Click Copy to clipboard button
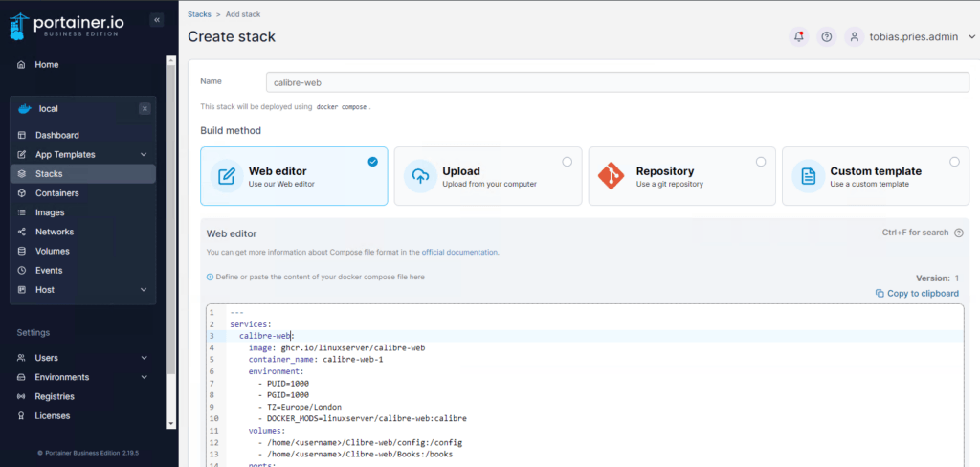Image resolution: width=980 pixels, height=467 pixels. tap(917, 293)
